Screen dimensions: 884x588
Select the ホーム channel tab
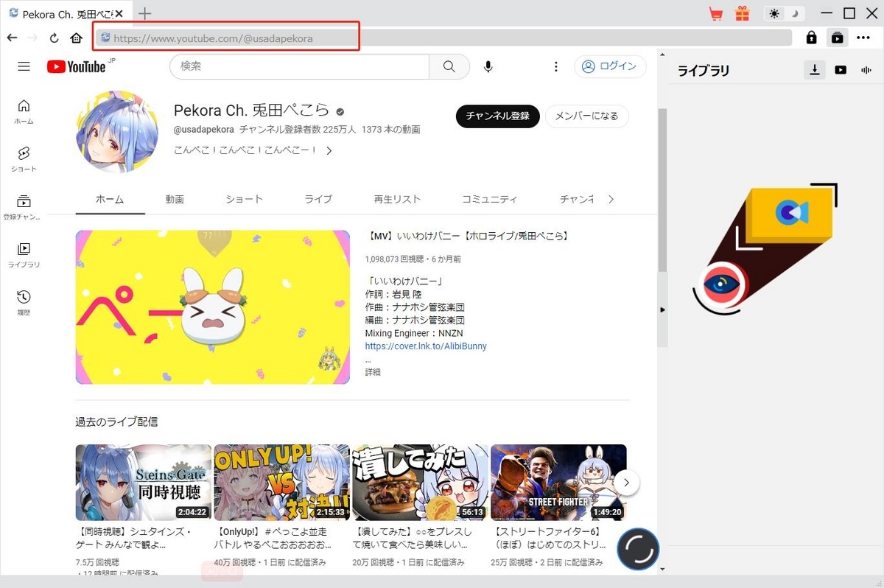click(110, 199)
